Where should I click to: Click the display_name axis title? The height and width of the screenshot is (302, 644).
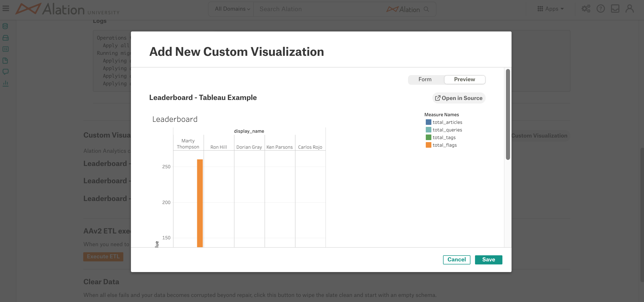tap(249, 131)
